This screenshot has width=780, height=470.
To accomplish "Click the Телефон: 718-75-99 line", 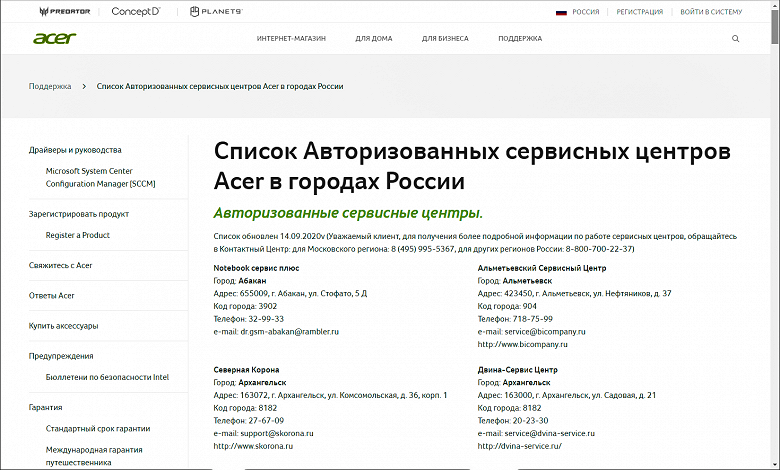I will point(515,319).
